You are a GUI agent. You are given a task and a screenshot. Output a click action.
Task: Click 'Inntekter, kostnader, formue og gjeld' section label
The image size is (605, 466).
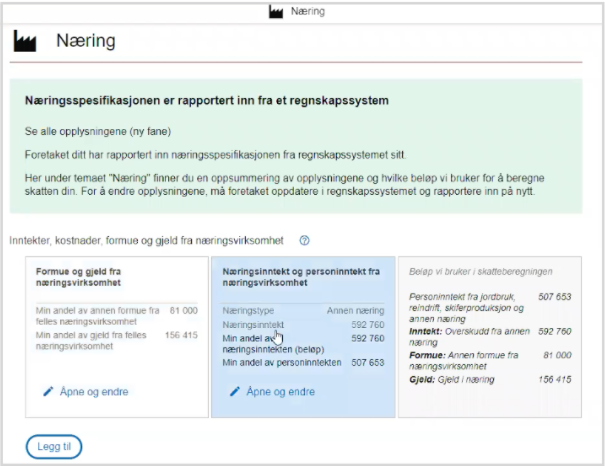147,241
